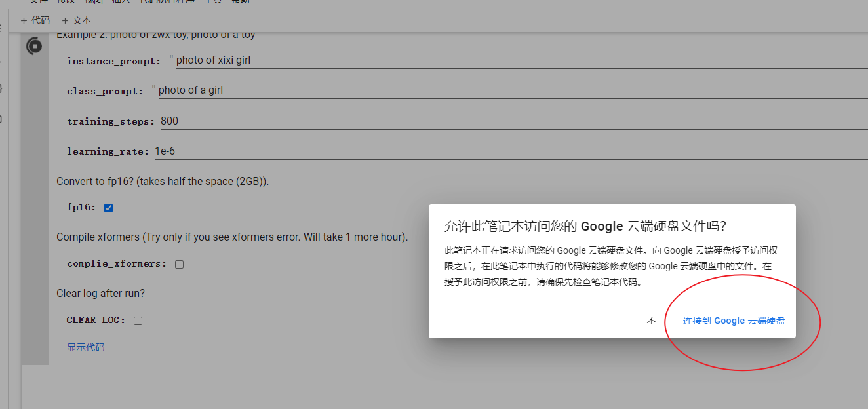This screenshot has height=409, width=868.
Task: Open the 代码执行程序 menu
Action: point(166,2)
